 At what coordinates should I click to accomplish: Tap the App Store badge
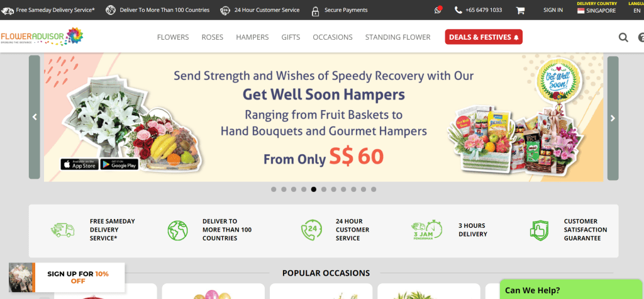coord(80,164)
